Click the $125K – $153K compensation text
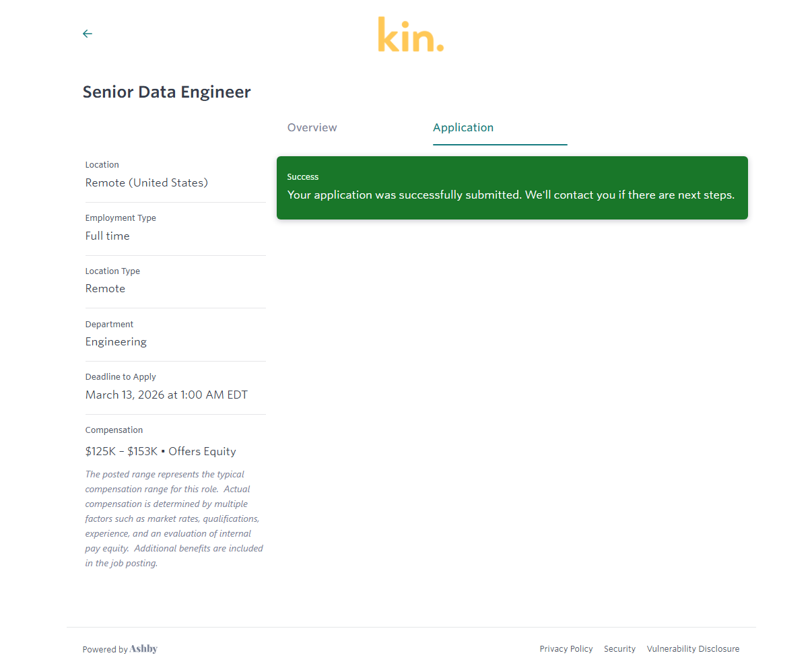Viewport: 812px width, 672px height. pyautogui.click(x=121, y=452)
